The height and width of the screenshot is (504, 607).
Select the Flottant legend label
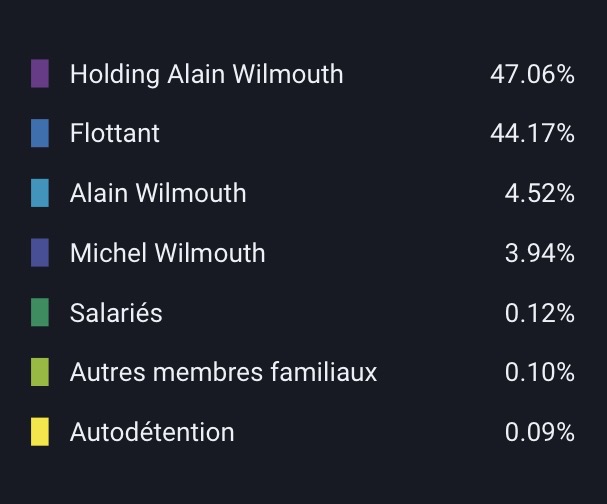click(115, 133)
